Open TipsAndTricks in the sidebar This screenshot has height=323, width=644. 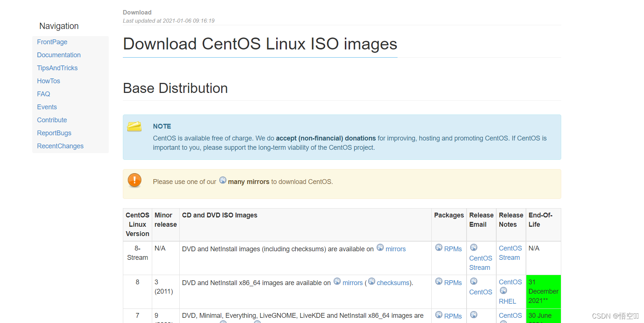57,68
